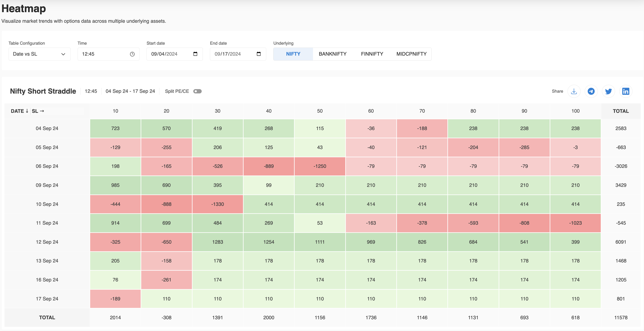The height and width of the screenshot is (331, 644).
Task: Click the bottom TOTAL row label
Action: [47, 318]
